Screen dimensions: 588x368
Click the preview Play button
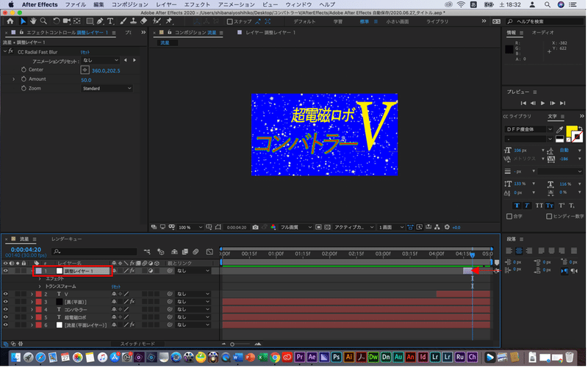(542, 103)
